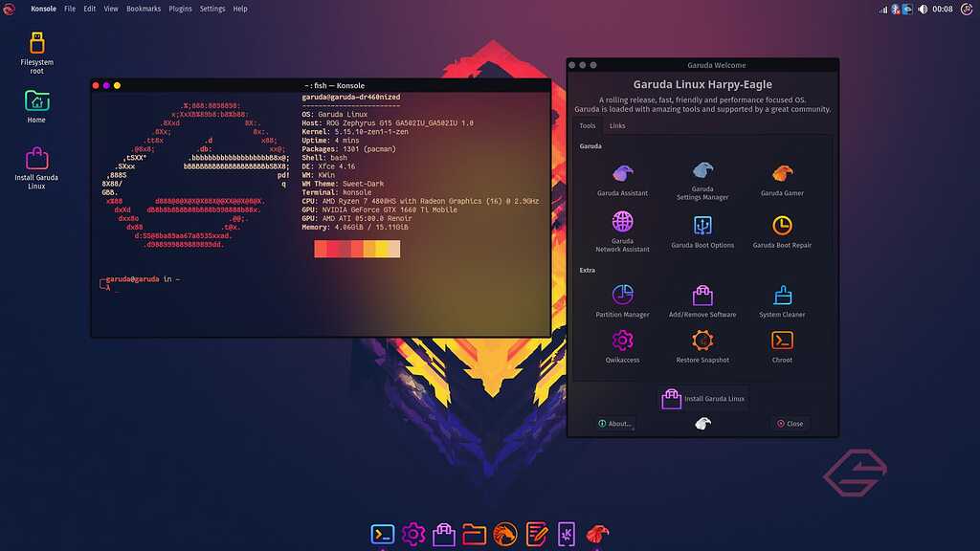Launch Garuda Boot Repair
This screenshot has height=551, width=980.
tap(781, 226)
